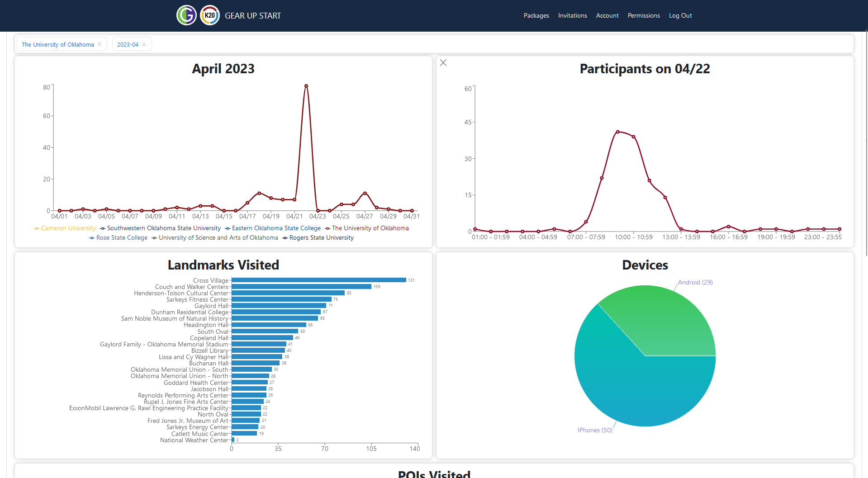Click the Sam Noble Museum of Natural History label
The image size is (868, 478).
point(175,318)
